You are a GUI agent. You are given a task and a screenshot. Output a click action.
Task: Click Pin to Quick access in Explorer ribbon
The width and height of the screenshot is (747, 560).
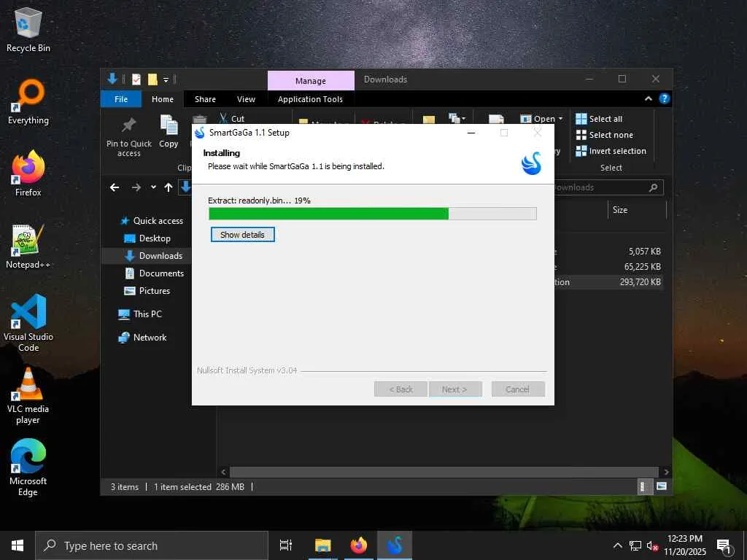click(x=128, y=137)
